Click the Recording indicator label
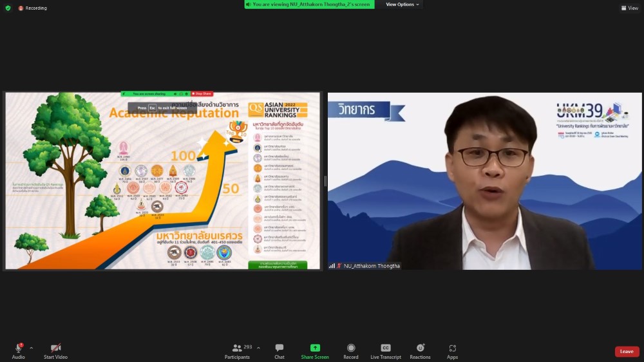The height and width of the screenshot is (362, 644). click(x=35, y=8)
